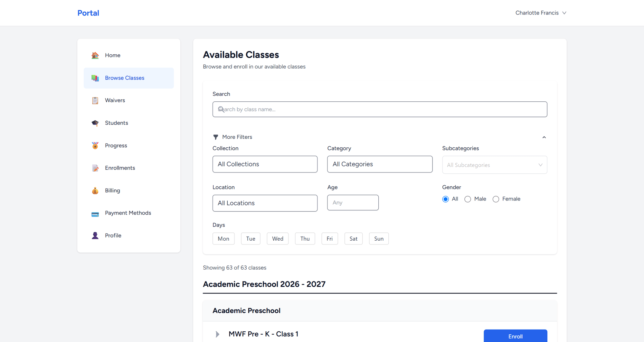Click the Showing 63 of 63 classes text

(x=234, y=268)
